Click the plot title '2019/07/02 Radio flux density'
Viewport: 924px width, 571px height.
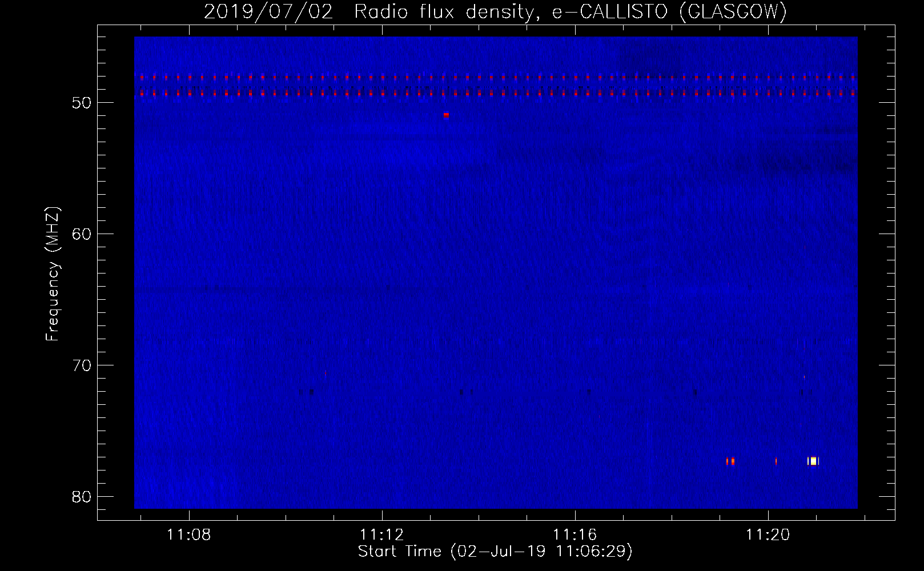[495, 11]
